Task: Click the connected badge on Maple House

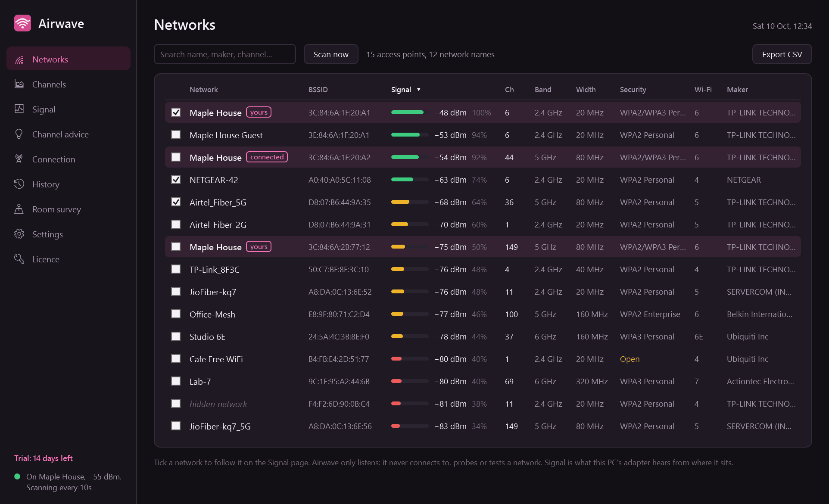Action: pyautogui.click(x=267, y=157)
